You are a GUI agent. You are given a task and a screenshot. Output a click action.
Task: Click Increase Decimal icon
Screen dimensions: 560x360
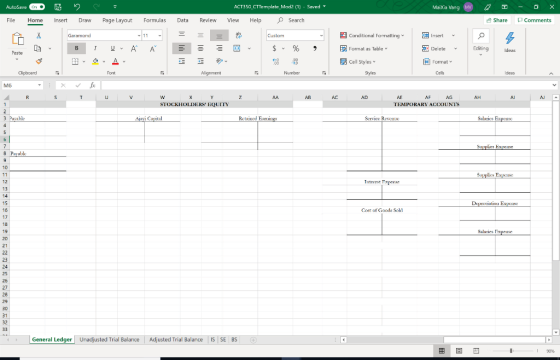(276, 61)
